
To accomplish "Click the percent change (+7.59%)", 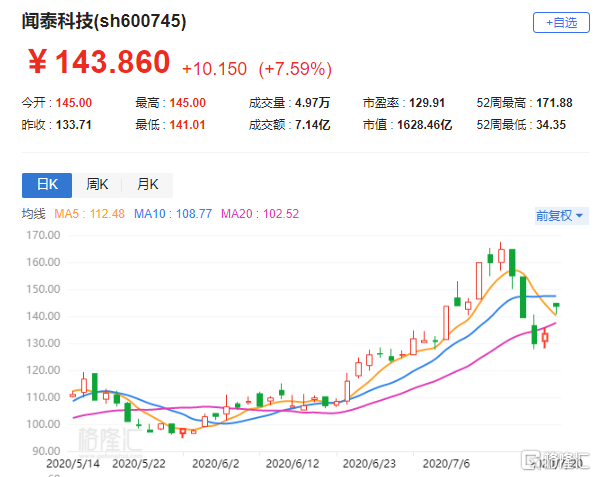I will coord(295,69).
